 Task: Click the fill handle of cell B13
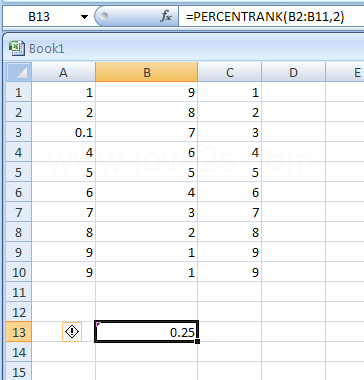click(x=197, y=341)
